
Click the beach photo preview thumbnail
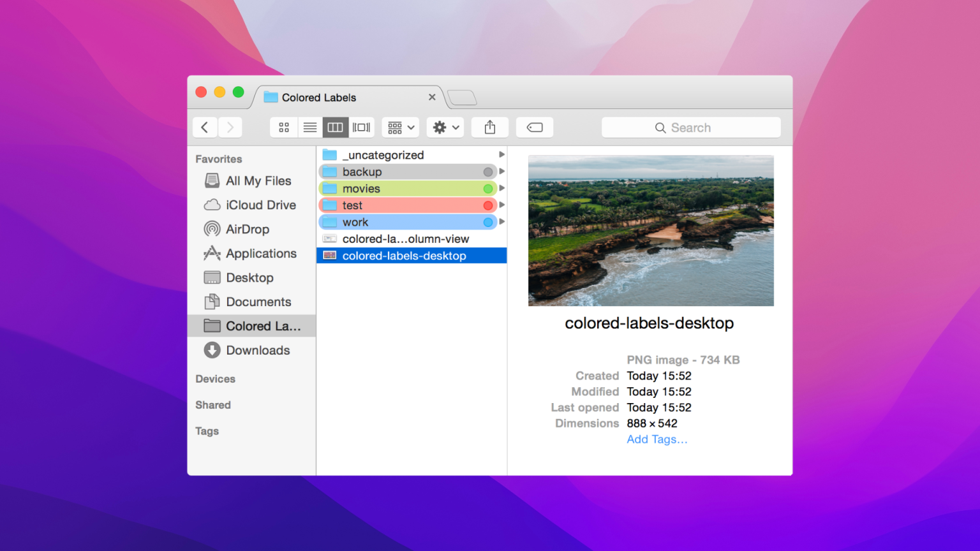(651, 230)
